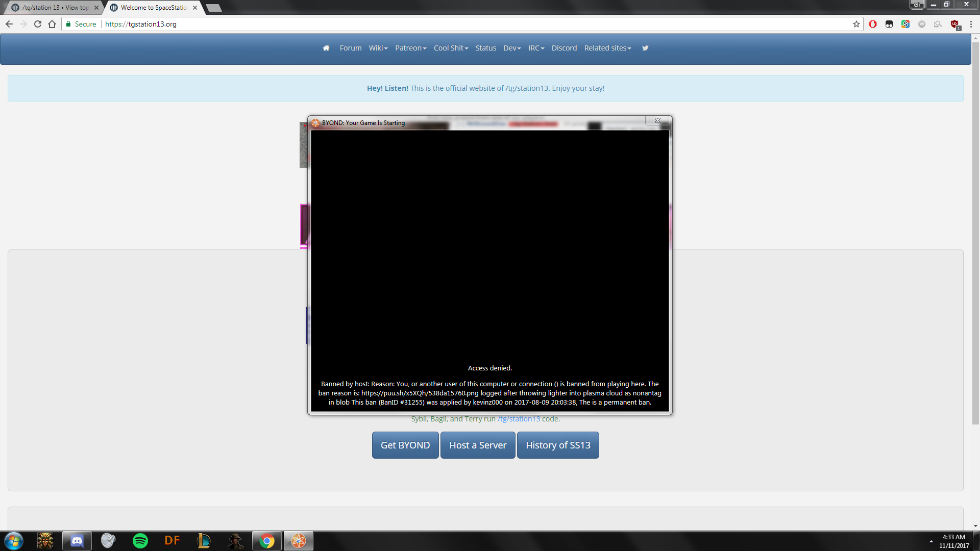Click the grey disc taskbar icon
Viewport: 980px width, 551px height.
point(109,541)
